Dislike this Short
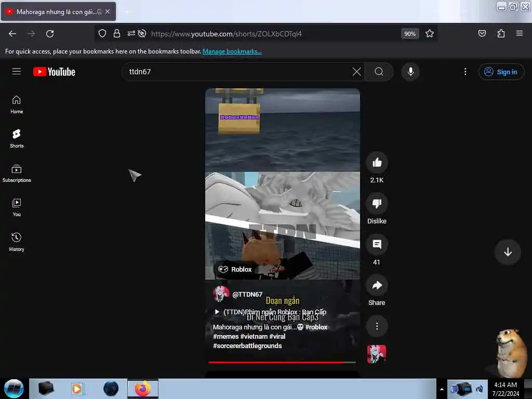 pyautogui.click(x=377, y=204)
